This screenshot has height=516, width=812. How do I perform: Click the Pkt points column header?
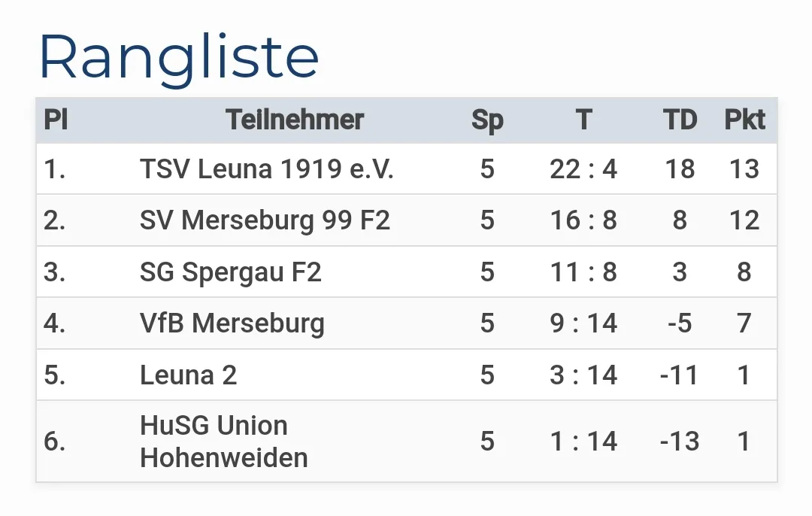click(x=744, y=120)
